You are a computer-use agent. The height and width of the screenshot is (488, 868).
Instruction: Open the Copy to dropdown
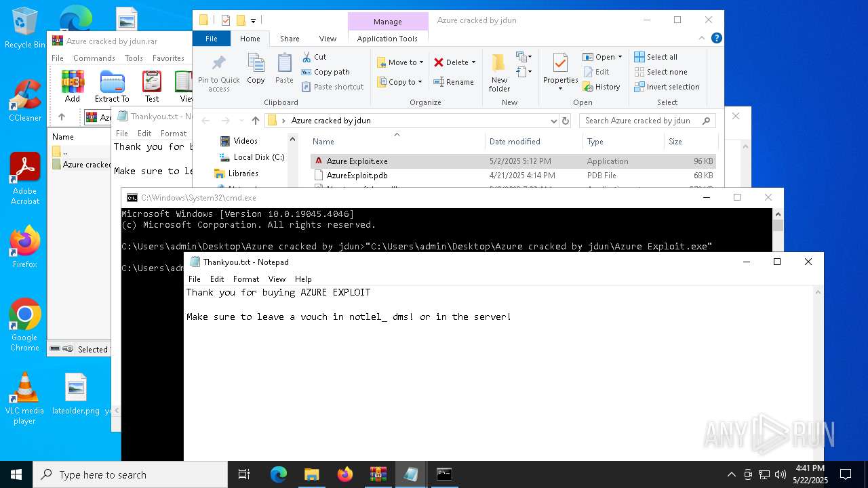click(x=399, y=82)
